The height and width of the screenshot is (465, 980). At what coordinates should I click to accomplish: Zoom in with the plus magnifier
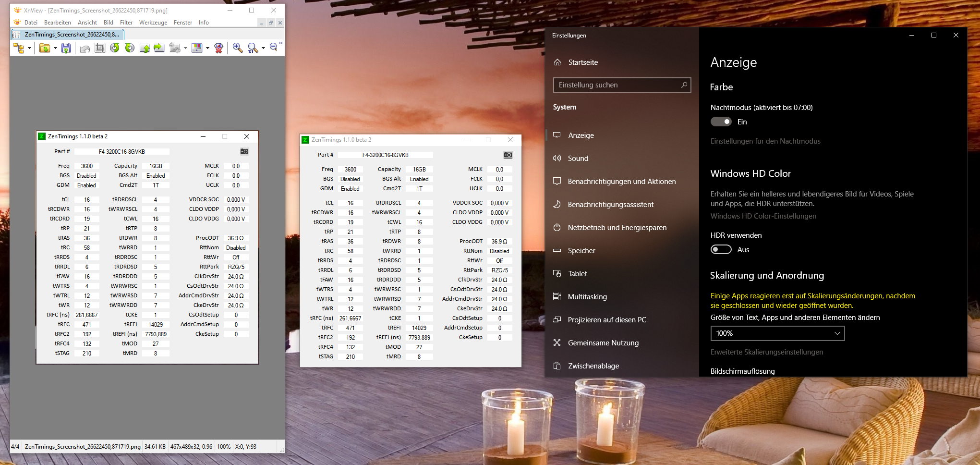(237, 48)
